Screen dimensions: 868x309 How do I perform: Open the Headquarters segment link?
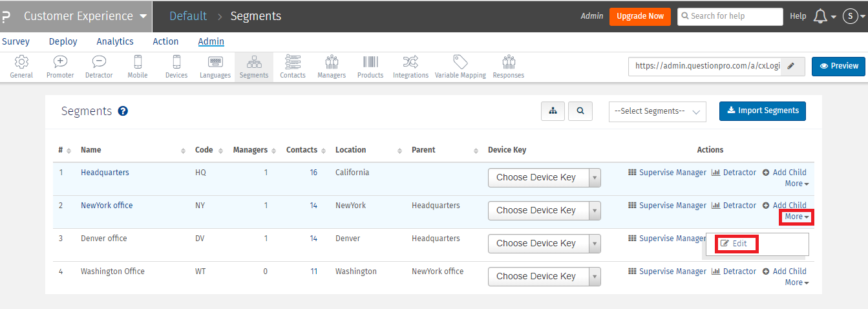tap(105, 173)
